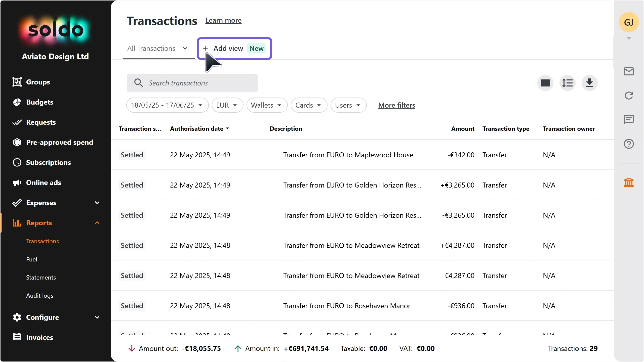Open the GJ user avatar
Screen dimensions: 644x362
click(x=629, y=22)
